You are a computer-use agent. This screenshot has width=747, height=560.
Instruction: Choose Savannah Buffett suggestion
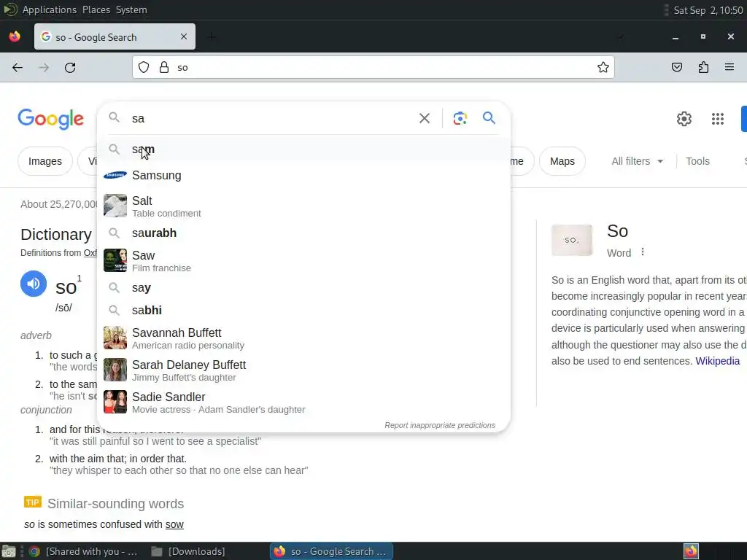(x=303, y=338)
